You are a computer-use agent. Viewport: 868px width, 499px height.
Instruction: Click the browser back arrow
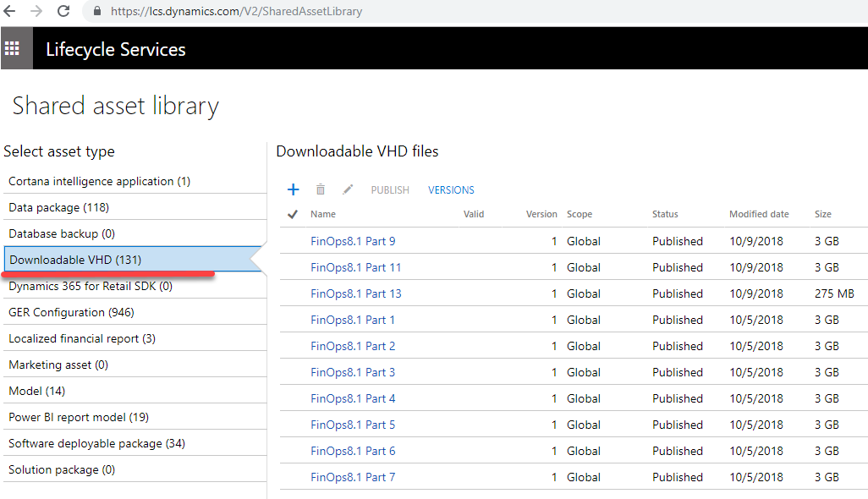(9, 11)
